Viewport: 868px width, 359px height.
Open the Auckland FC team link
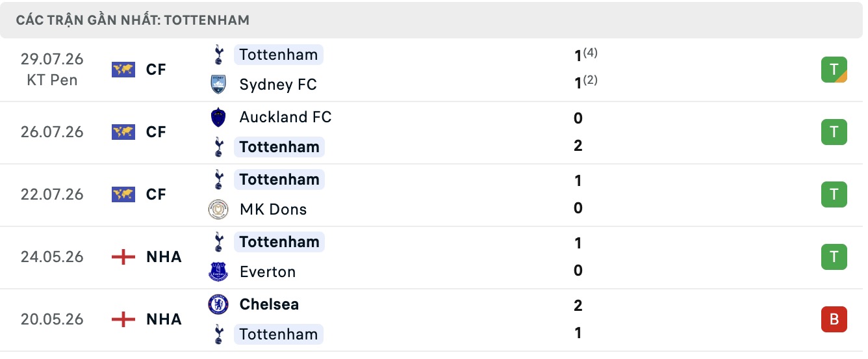tap(285, 117)
